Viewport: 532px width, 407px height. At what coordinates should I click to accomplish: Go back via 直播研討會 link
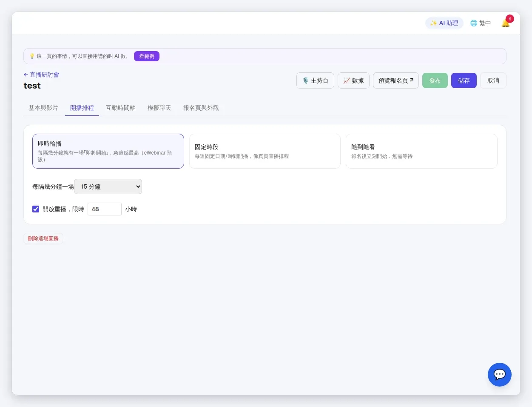(x=41, y=75)
